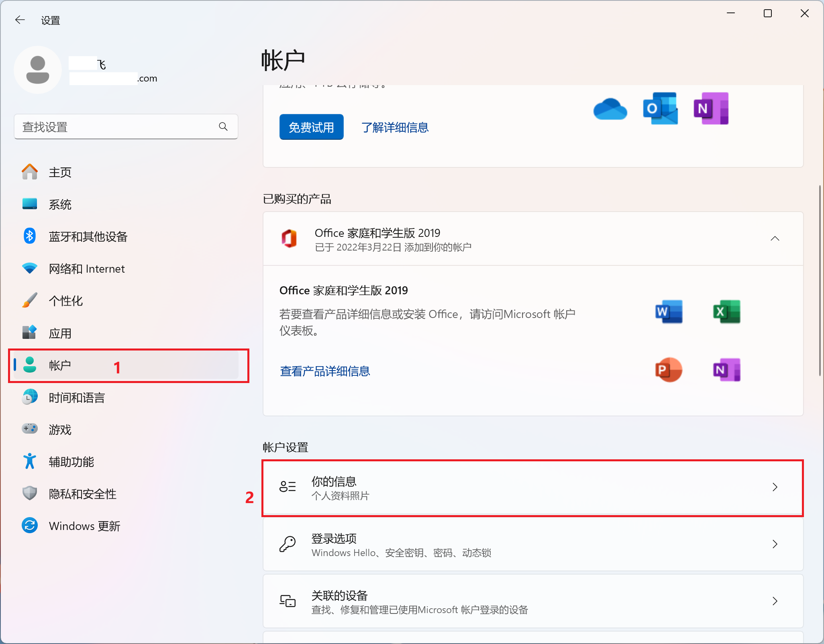Screen dimensions: 824x644
Task: Click the 帐户设置 section label
Action: tap(286, 447)
